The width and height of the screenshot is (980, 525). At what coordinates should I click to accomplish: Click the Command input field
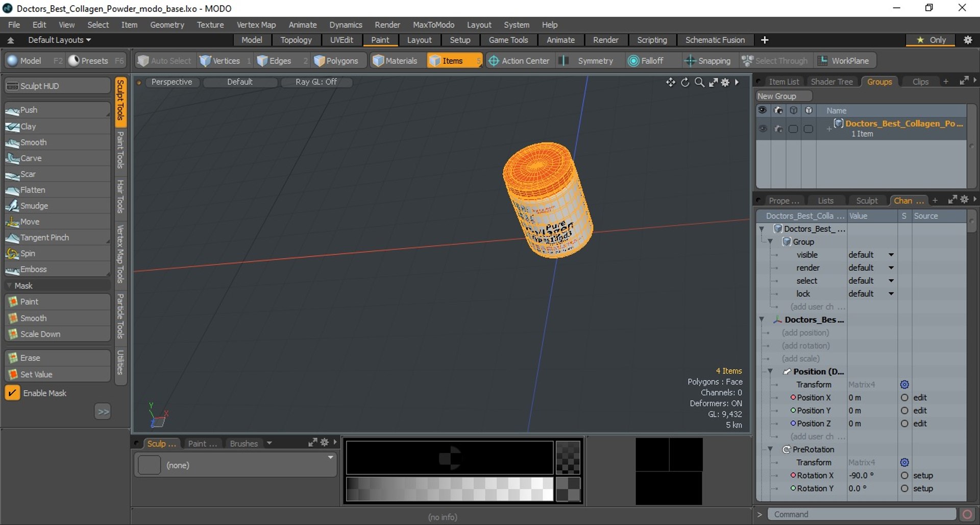pos(862,514)
